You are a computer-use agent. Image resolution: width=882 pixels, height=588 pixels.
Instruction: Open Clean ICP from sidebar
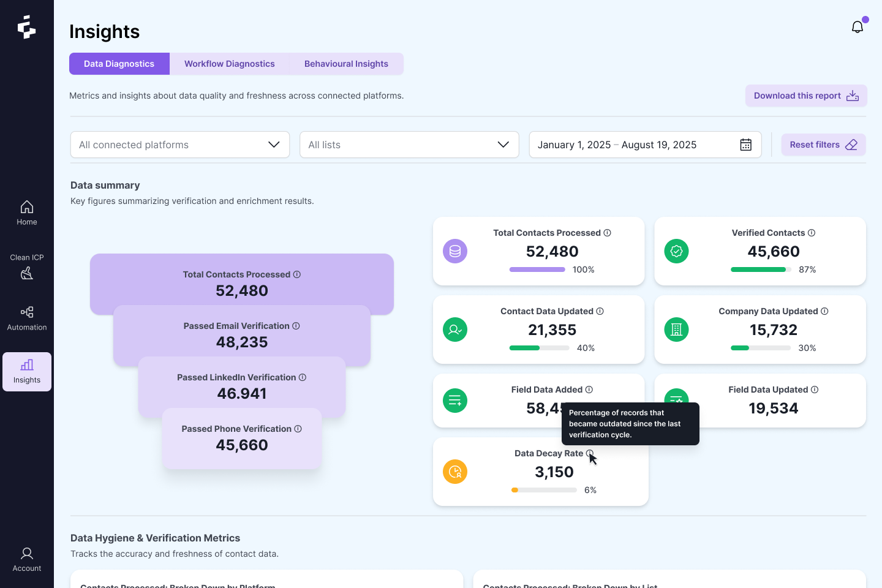point(27,266)
